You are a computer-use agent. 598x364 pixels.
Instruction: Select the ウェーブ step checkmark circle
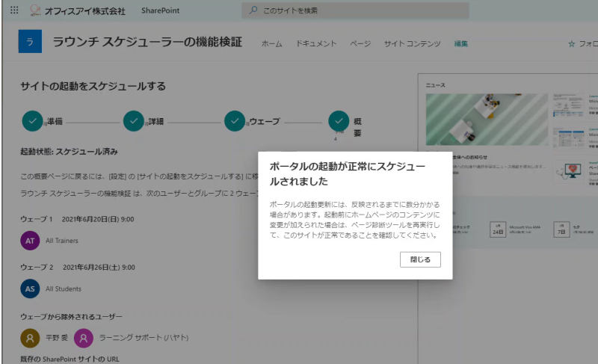pos(235,121)
